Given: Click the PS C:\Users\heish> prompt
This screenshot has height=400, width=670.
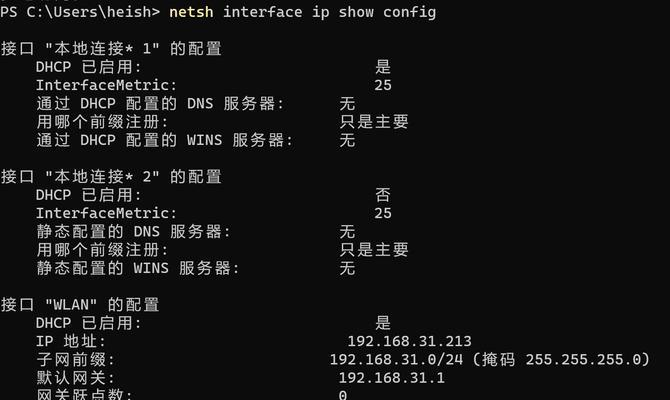Looking at the screenshot, I should (x=80, y=12).
